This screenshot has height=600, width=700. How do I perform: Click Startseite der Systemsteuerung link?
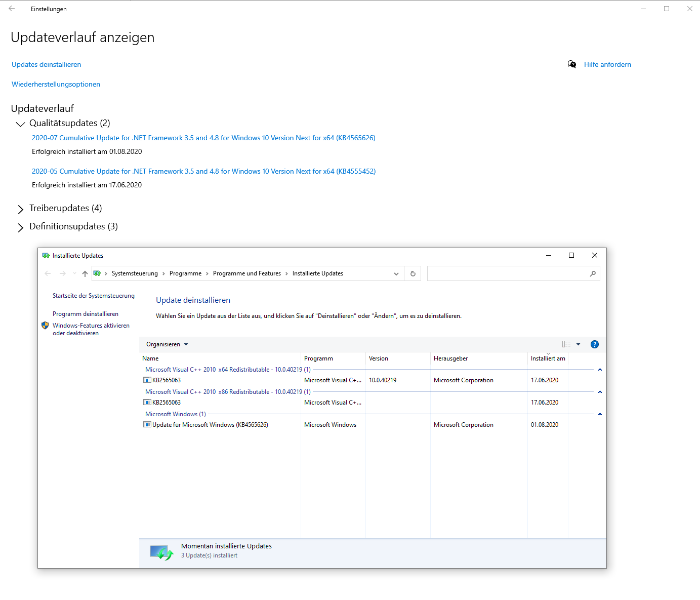pos(94,296)
